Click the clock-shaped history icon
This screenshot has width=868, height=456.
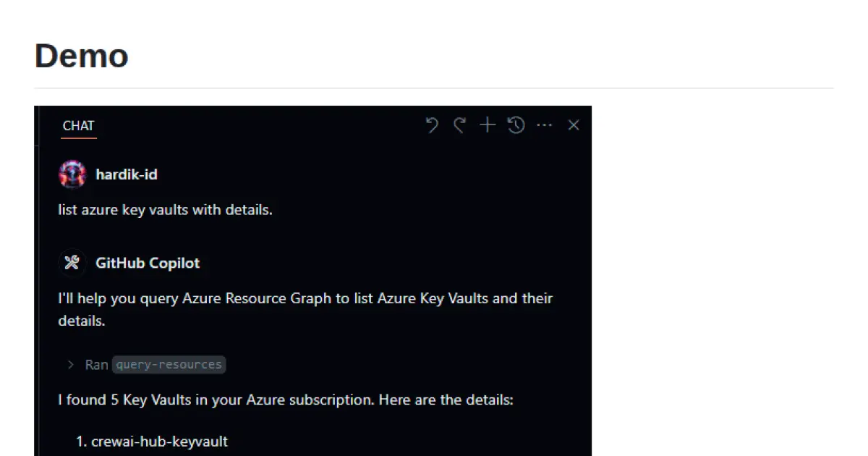[x=516, y=124]
